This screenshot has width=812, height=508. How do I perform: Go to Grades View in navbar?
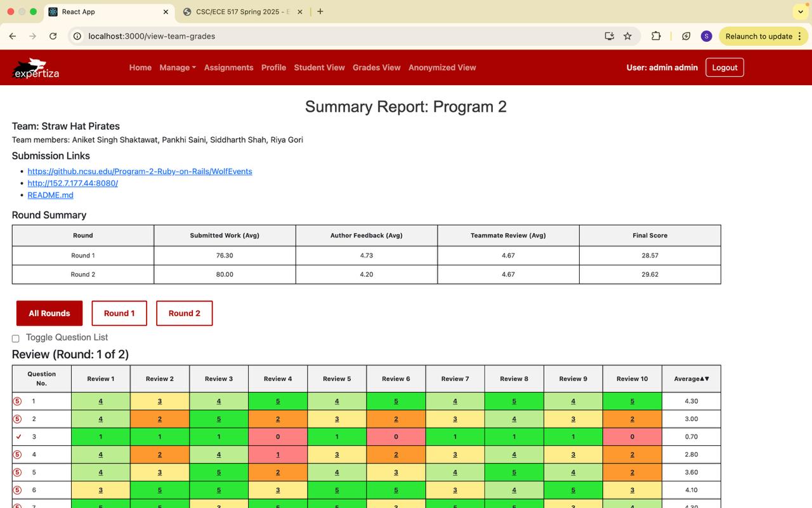click(x=376, y=67)
